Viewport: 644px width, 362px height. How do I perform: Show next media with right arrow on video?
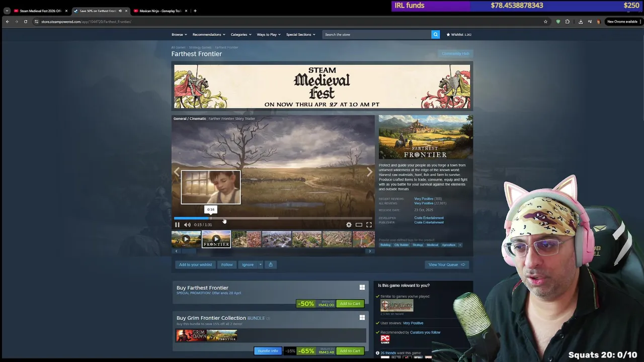(369, 172)
